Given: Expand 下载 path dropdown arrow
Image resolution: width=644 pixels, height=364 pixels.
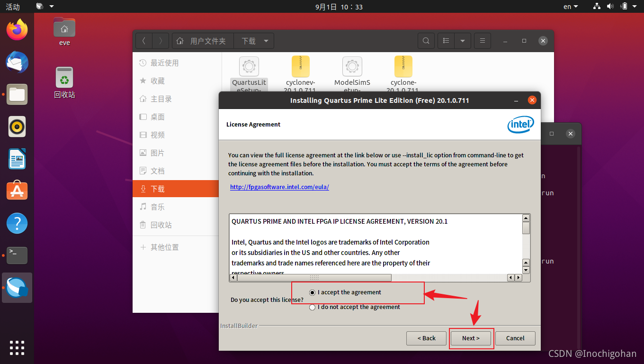Looking at the screenshot, I should (266, 41).
